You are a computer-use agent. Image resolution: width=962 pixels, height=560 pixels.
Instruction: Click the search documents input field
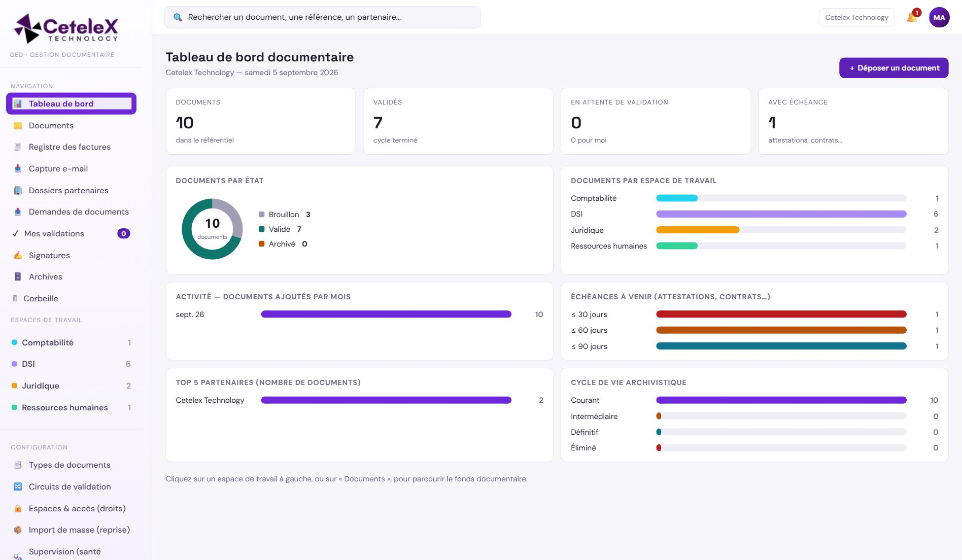(x=322, y=17)
